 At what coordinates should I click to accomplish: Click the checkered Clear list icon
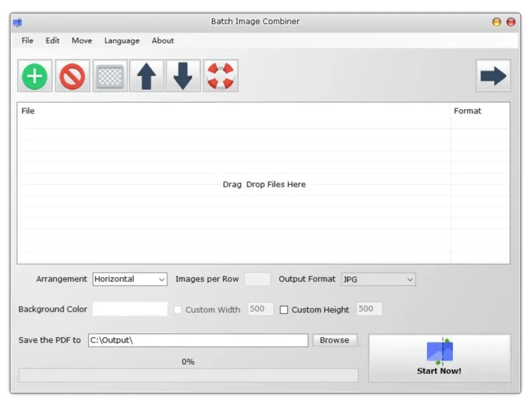110,76
